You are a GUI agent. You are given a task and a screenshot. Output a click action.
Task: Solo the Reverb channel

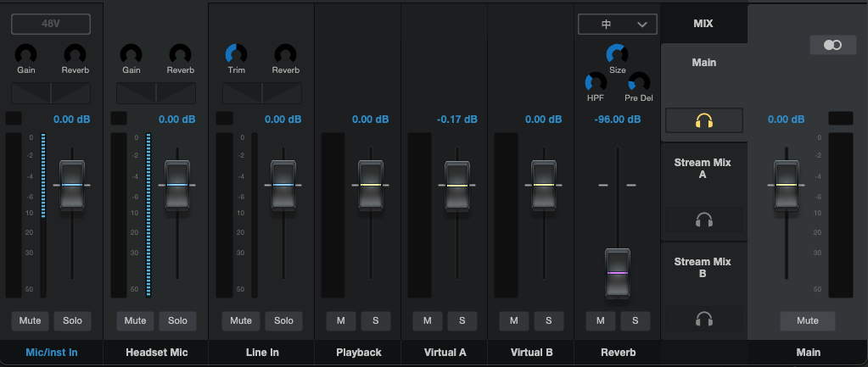coord(636,321)
